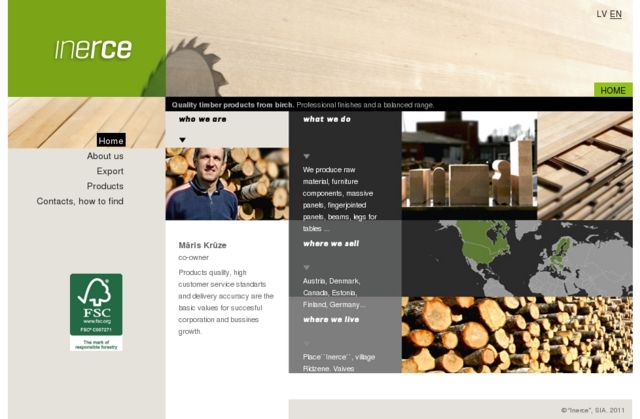640x419 pixels.
Task: Go to the Export page
Action: pyautogui.click(x=110, y=171)
